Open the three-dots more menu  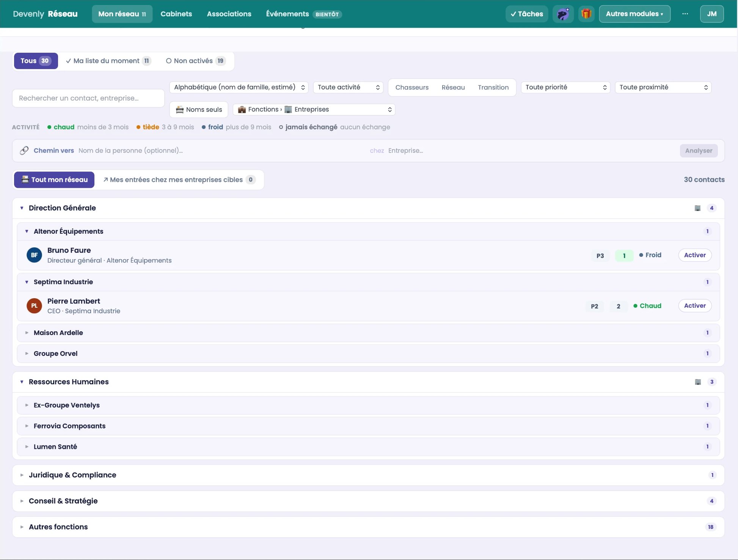point(685,14)
